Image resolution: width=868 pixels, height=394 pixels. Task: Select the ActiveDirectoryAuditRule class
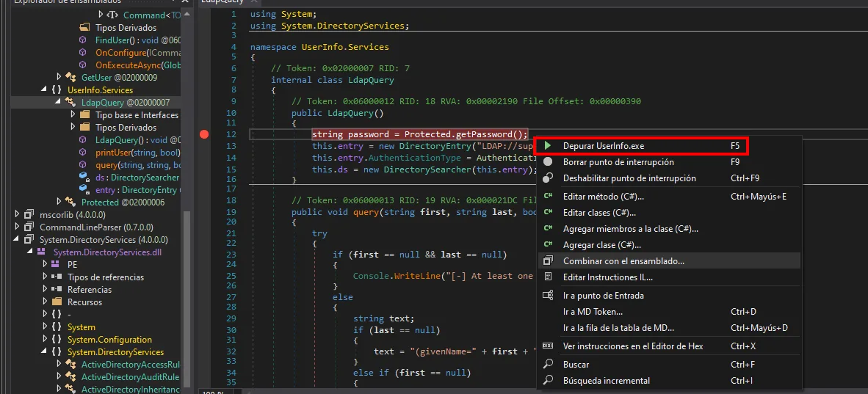tap(130, 377)
